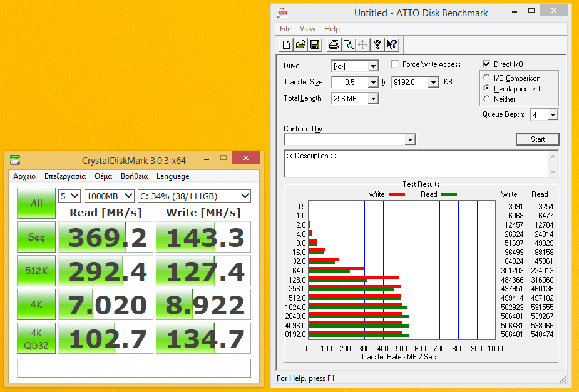Viewport: 579px width, 392px height.
Task: Run the 4K test button
Action: 36,304
